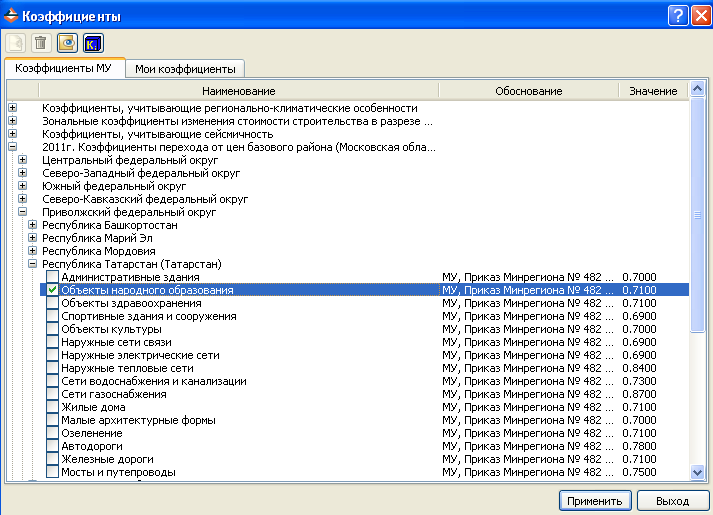Image resolution: width=713 pixels, height=515 pixels.
Task: Tick the Жилые дома checkbox
Action: 53,407
